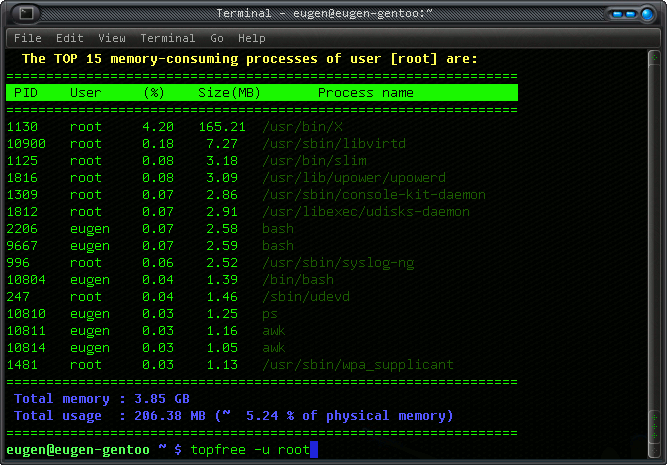The width and height of the screenshot is (667, 465).
Task: Click the process /usr/bin/slim
Action: pos(314,161)
